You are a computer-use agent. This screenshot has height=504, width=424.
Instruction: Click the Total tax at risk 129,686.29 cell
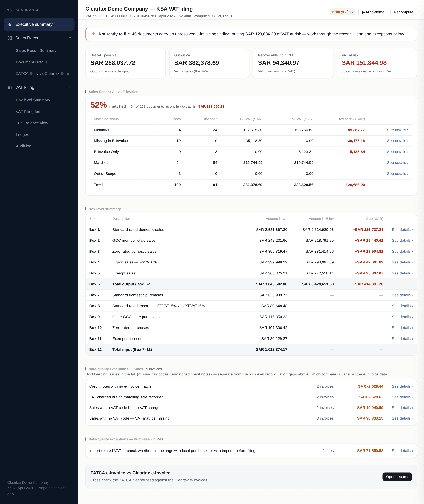pos(355,185)
